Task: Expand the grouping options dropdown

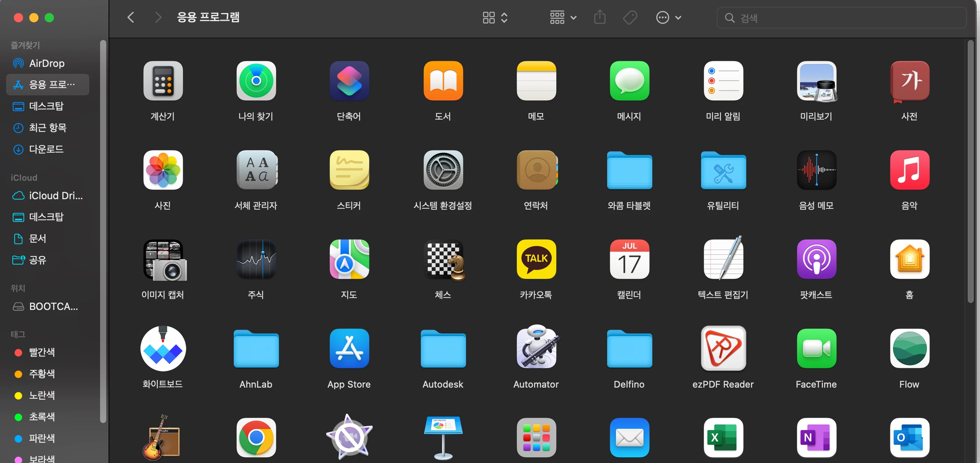Action: [563, 18]
